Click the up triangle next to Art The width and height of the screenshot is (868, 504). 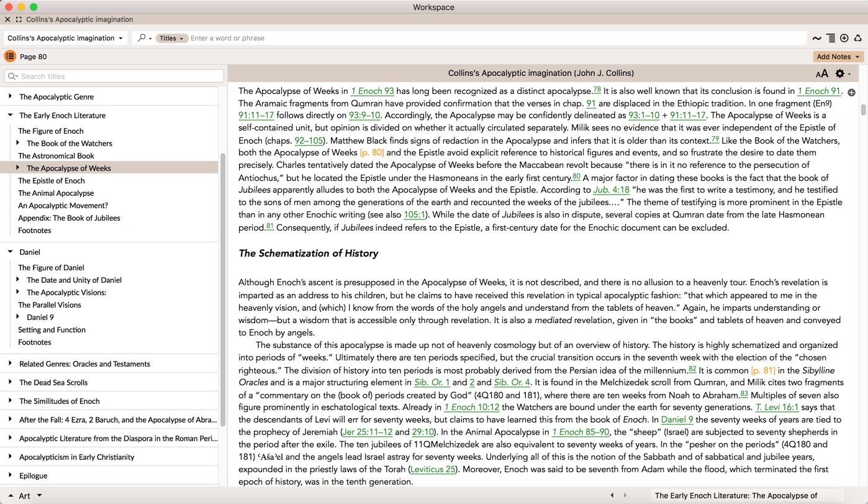11,496
